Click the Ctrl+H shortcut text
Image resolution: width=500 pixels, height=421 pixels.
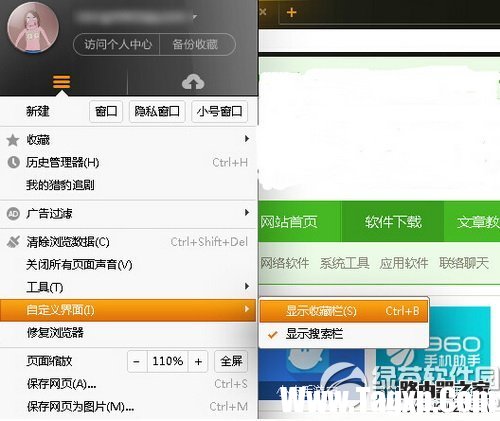[x=230, y=163]
